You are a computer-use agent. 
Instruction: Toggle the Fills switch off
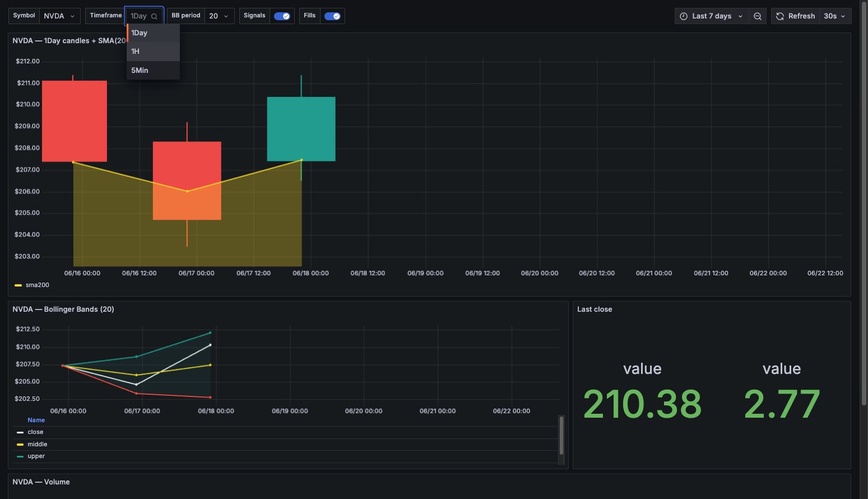(x=332, y=16)
